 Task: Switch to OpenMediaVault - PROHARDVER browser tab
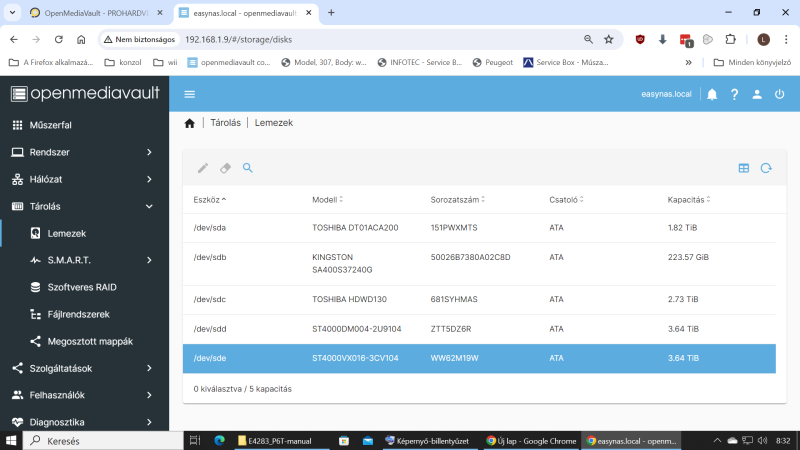[x=96, y=13]
